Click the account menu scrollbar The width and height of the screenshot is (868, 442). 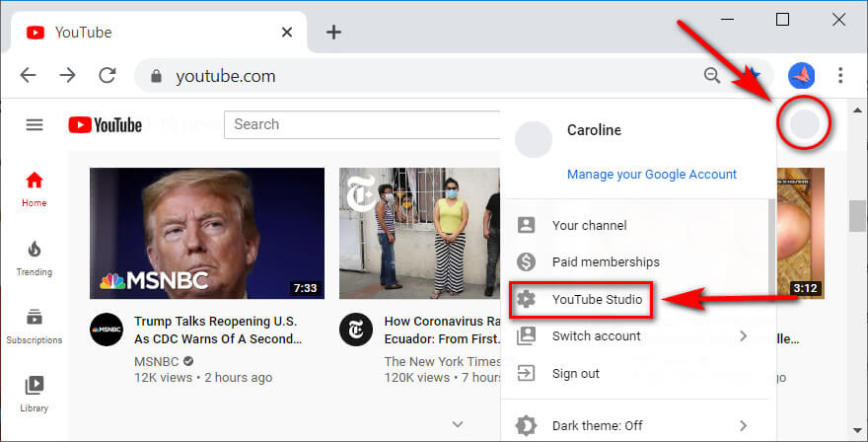[771, 247]
